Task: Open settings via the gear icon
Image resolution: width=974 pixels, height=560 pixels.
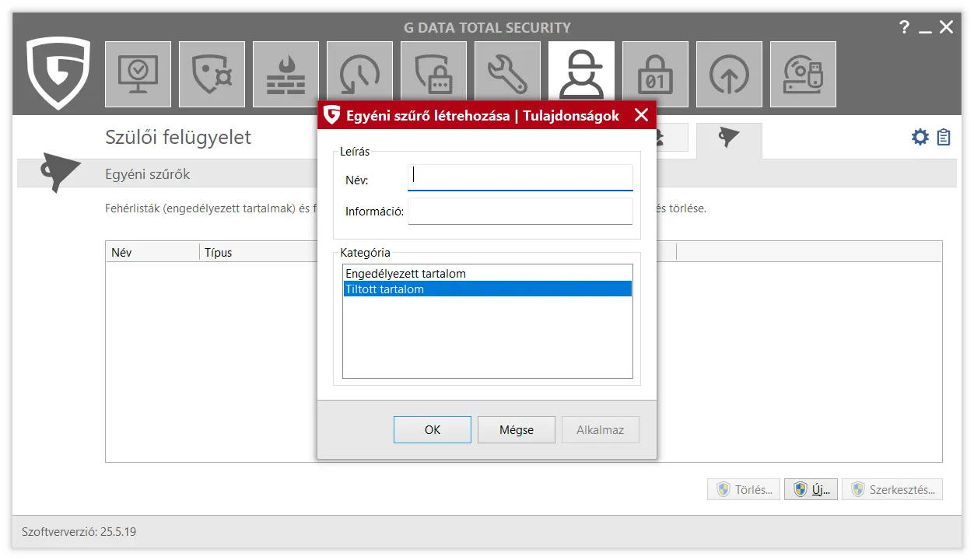Action: tap(920, 138)
